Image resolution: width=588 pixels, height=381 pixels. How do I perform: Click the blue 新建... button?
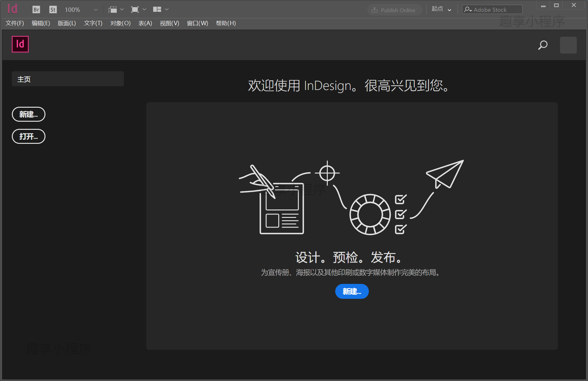coord(352,292)
